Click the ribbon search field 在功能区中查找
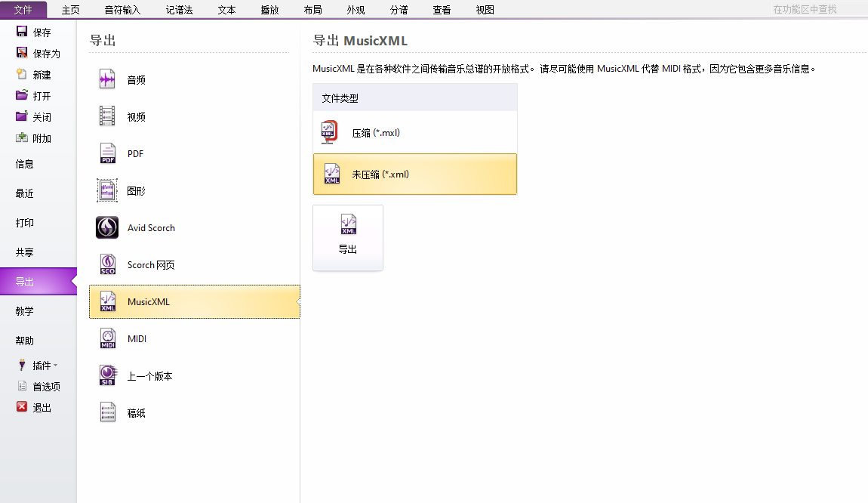 pos(817,9)
